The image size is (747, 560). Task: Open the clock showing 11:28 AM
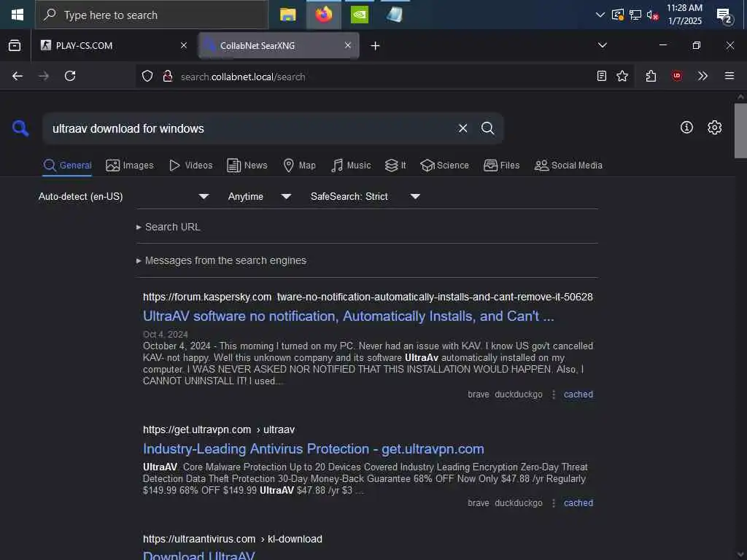(x=684, y=15)
